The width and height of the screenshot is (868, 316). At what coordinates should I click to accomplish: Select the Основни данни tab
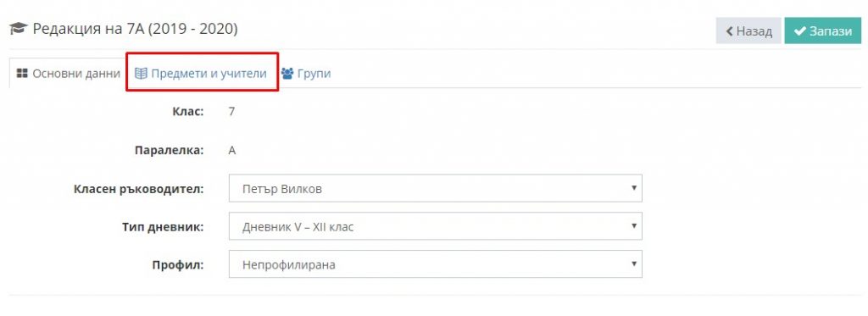[68, 73]
